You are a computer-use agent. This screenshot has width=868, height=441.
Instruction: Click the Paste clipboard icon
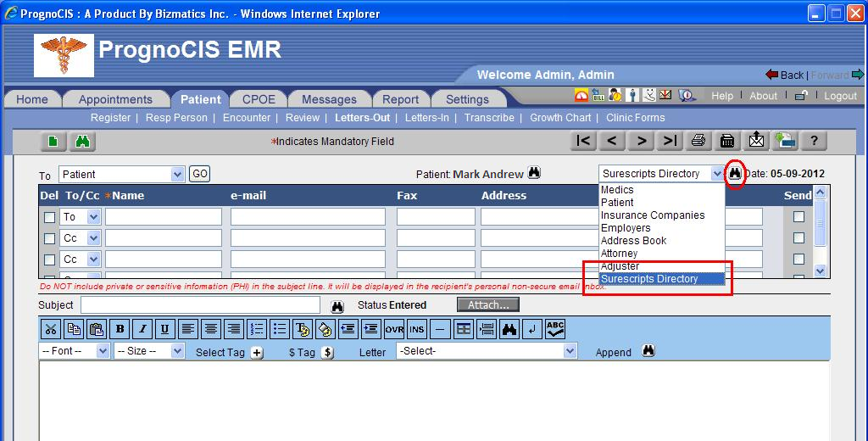97,329
